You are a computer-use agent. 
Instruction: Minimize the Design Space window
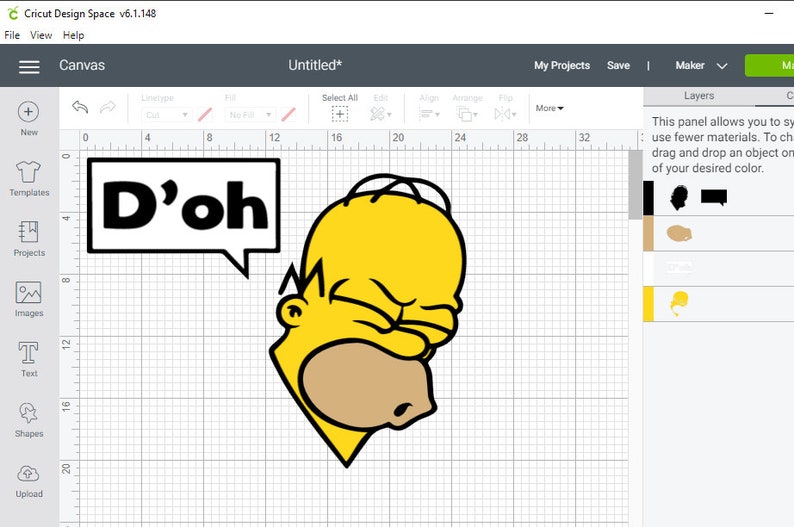769,13
